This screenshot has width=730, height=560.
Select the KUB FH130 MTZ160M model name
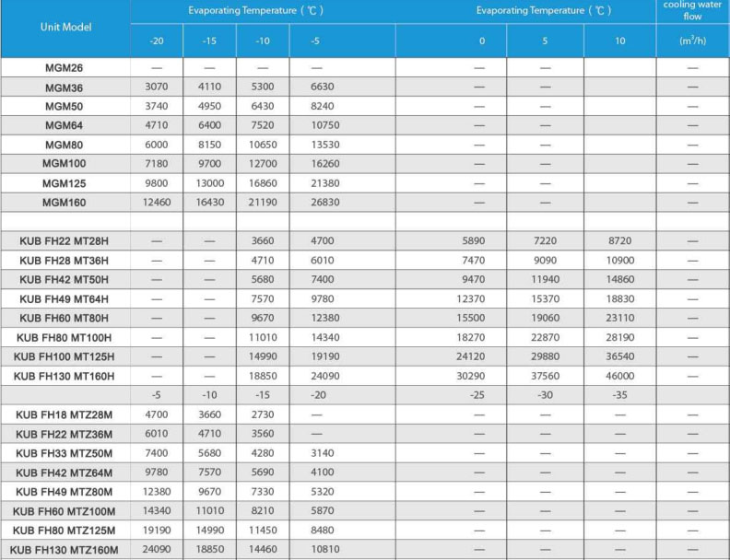tap(65, 550)
